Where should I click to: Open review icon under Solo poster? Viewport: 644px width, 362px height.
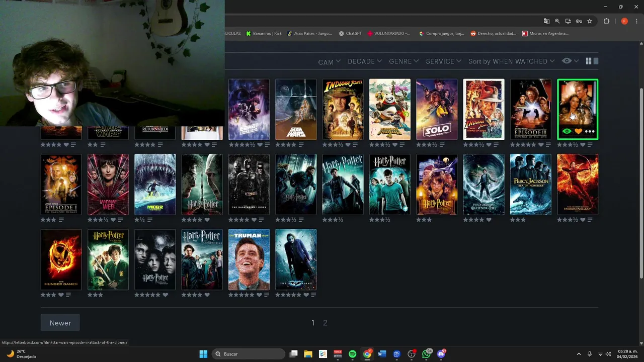pos(442,145)
